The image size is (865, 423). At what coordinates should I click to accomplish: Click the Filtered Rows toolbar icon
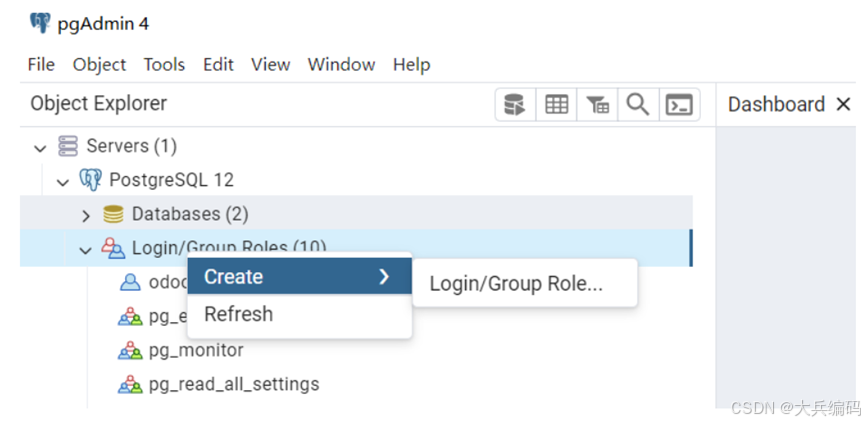tap(597, 104)
